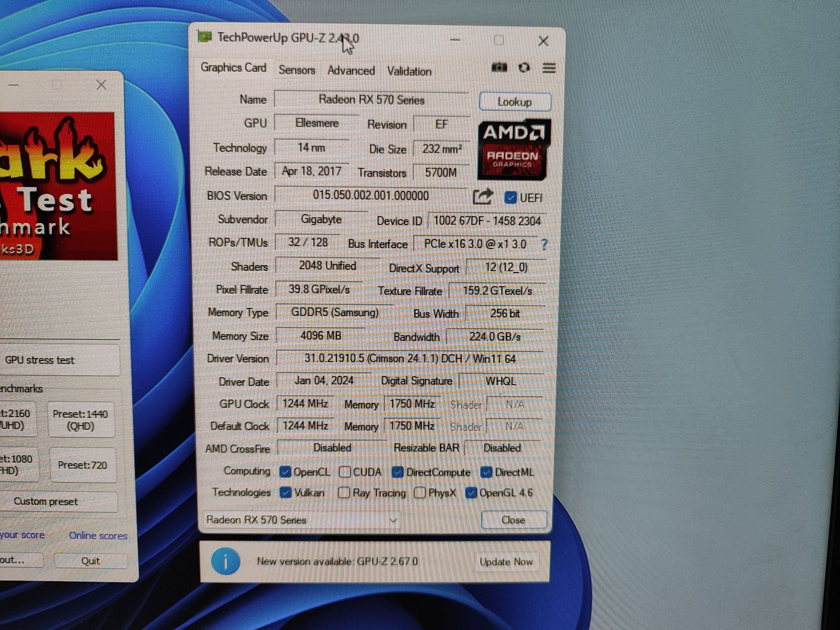Toggle the OpenCL checkbox
Screen dimensions: 840x630
pos(285,472)
